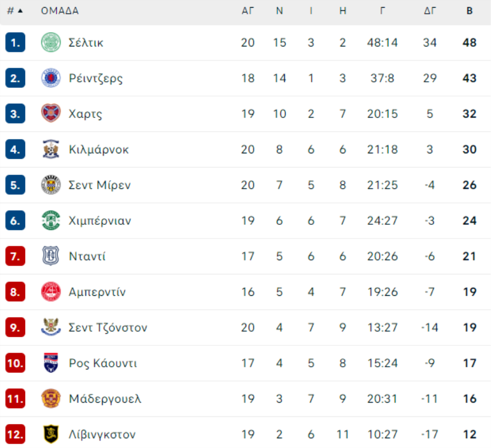Screen dimensions: 491x448
Task: Click the Hearts maroon crest icon
Action: (x=51, y=114)
